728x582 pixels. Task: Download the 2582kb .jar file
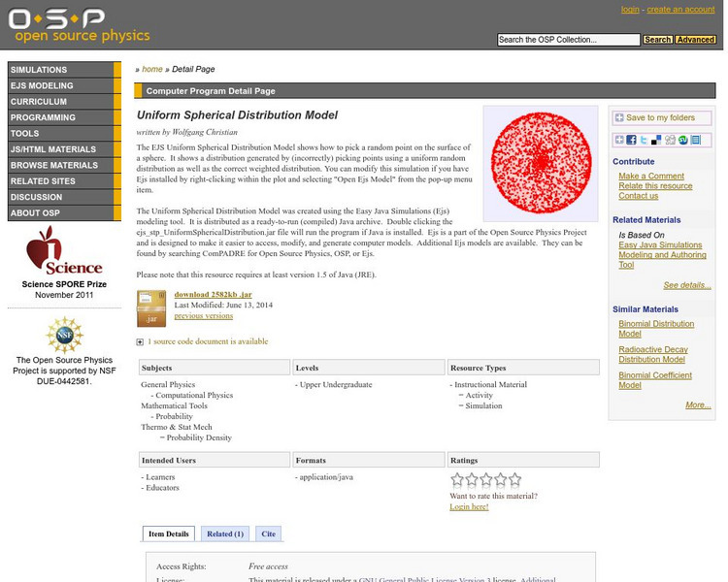[x=214, y=294]
